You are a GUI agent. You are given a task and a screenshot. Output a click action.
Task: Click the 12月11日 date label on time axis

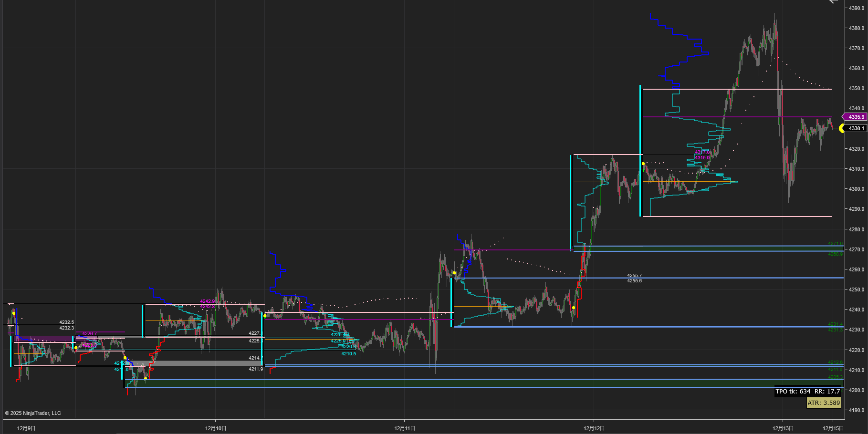[405, 428]
